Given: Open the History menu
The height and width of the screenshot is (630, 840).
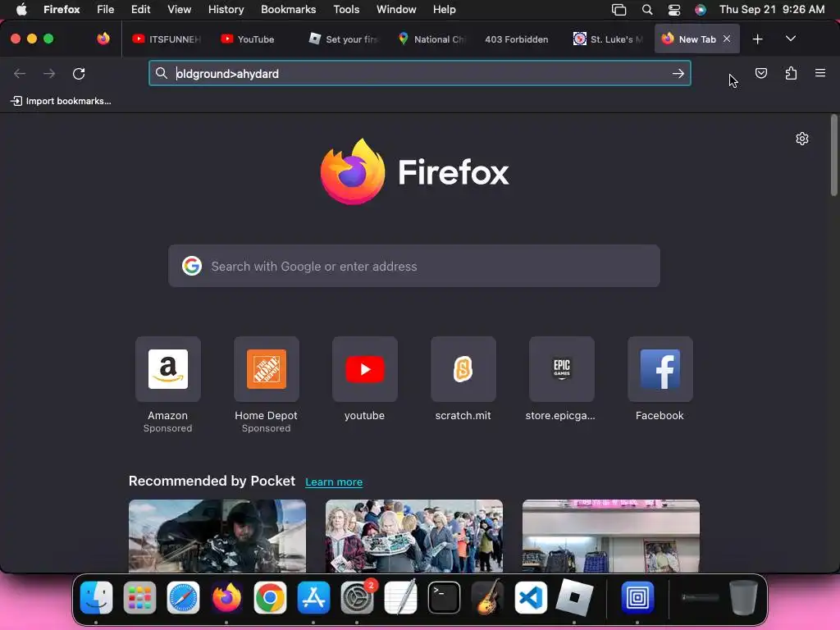Looking at the screenshot, I should point(226,9).
